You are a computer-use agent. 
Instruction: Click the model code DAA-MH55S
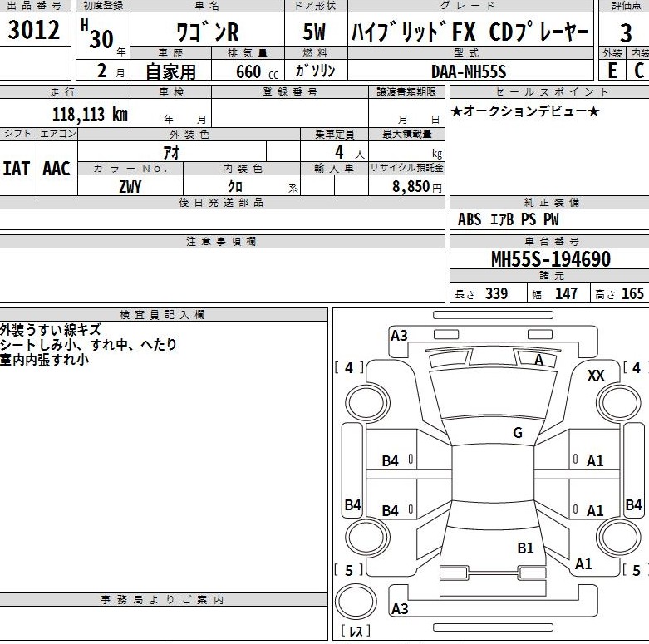coord(469,71)
